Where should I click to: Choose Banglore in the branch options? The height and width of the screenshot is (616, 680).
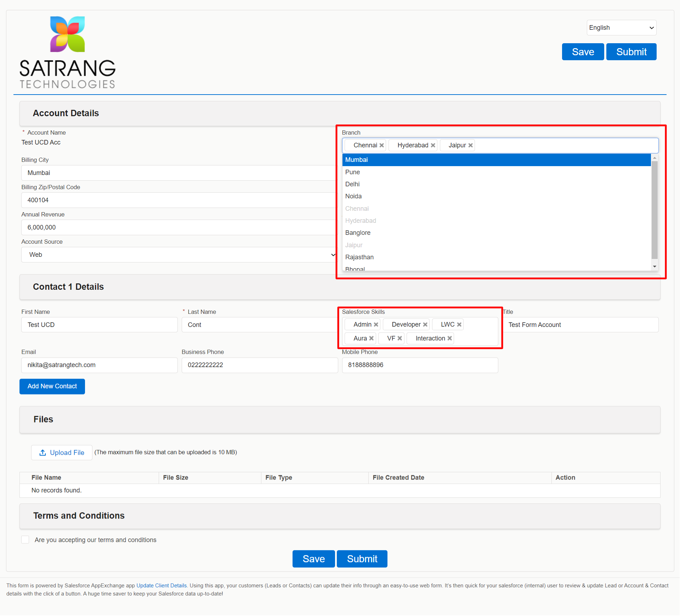[358, 233]
